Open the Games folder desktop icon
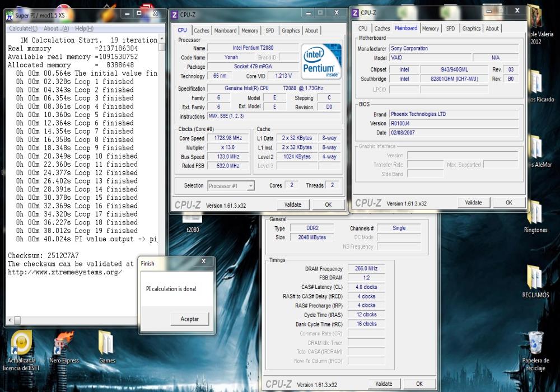This screenshot has height=392, width=560. pos(107,347)
